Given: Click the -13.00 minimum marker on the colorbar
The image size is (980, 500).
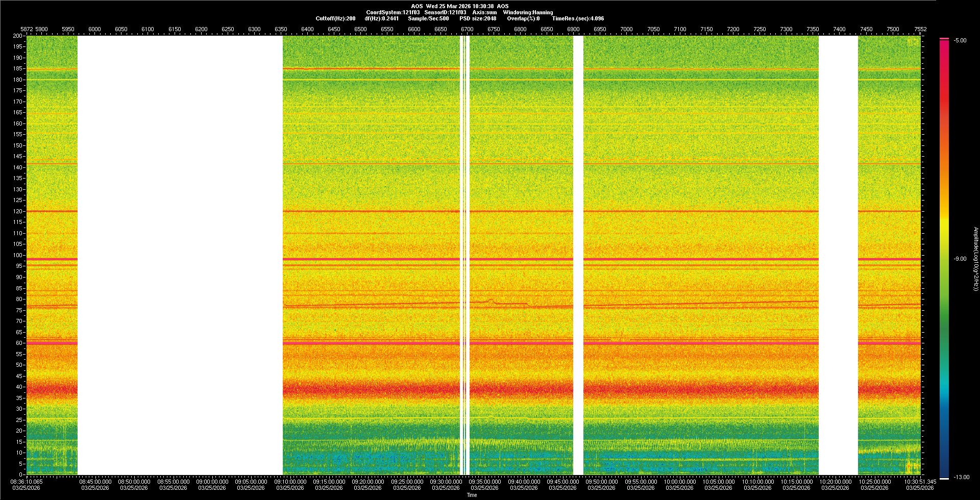Looking at the screenshot, I should 961,477.
